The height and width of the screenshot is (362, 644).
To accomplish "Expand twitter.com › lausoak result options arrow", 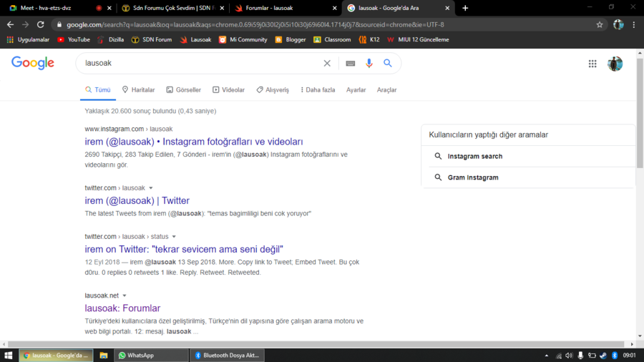I will [x=151, y=188].
